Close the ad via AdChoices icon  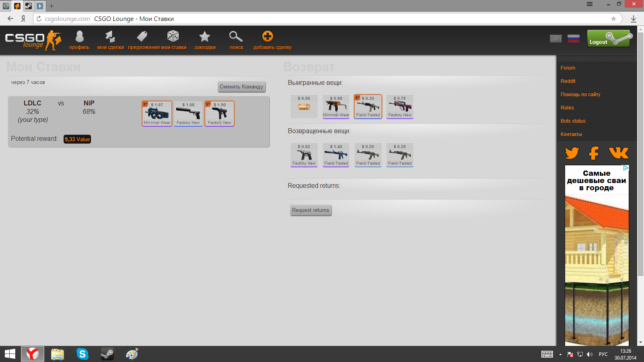[x=626, y=168]
